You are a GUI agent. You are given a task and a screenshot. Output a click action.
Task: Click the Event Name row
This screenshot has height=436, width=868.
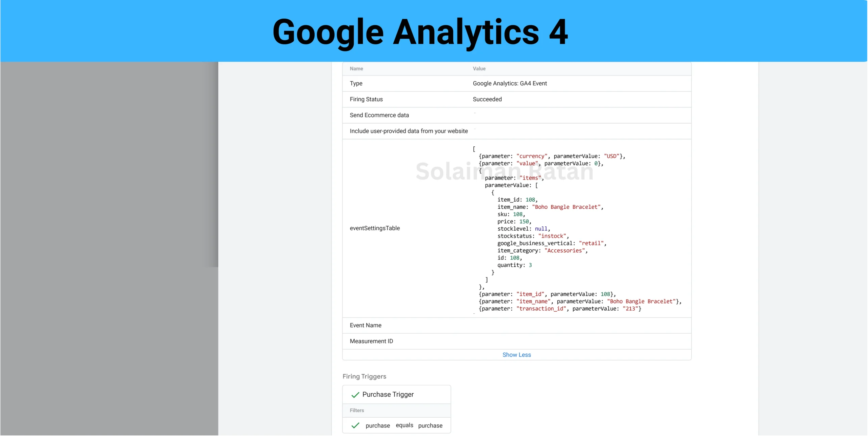[x=366, y=325]
